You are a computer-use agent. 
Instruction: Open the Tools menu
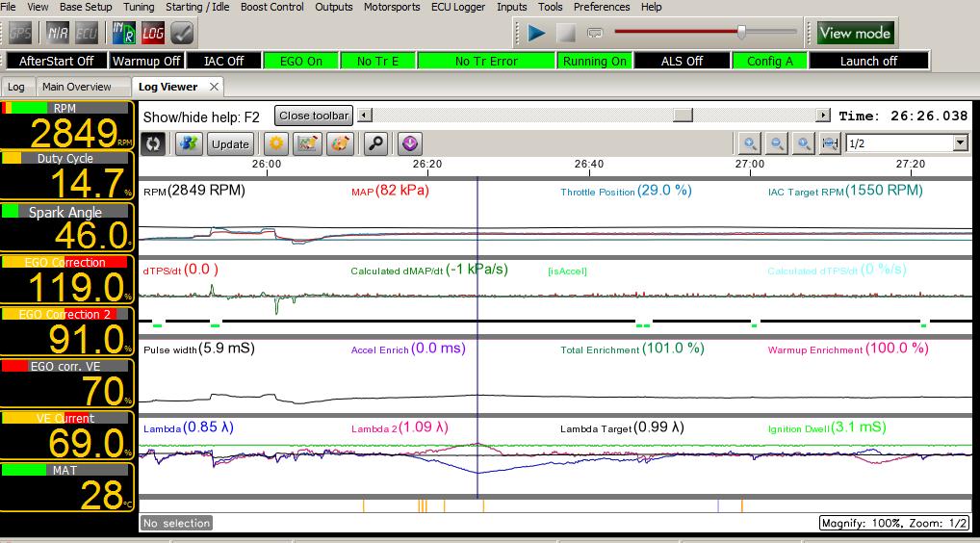click(x=550, y=7)
